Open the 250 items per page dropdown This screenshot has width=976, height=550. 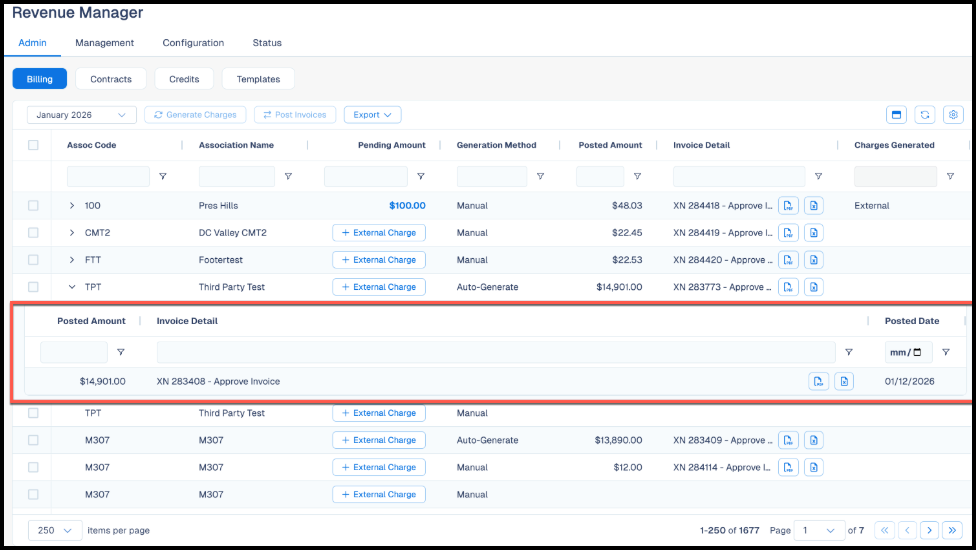tap(55, 530)
